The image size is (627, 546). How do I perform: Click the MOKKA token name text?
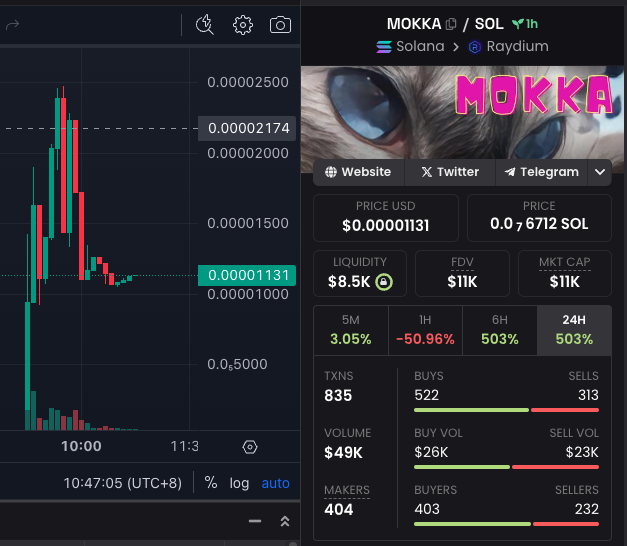pyautogui.click(x=414, y=24)
